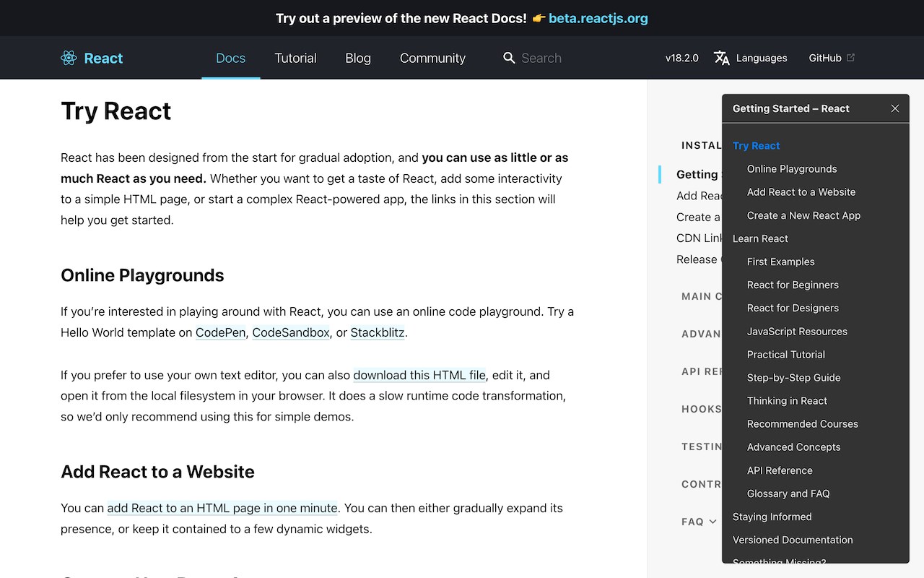Jump to Try React in outline
The image size is (924, 578).
pos(756,145)
